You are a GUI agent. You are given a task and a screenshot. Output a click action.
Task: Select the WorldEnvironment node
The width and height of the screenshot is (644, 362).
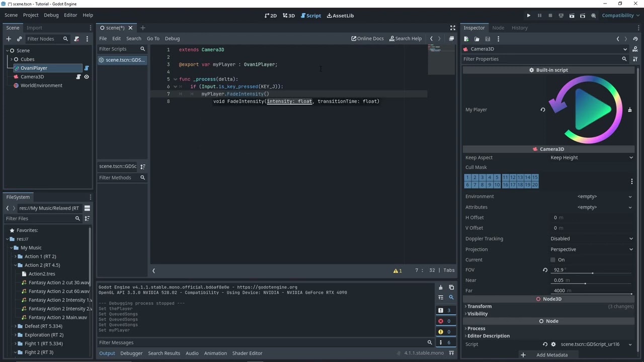41,85
